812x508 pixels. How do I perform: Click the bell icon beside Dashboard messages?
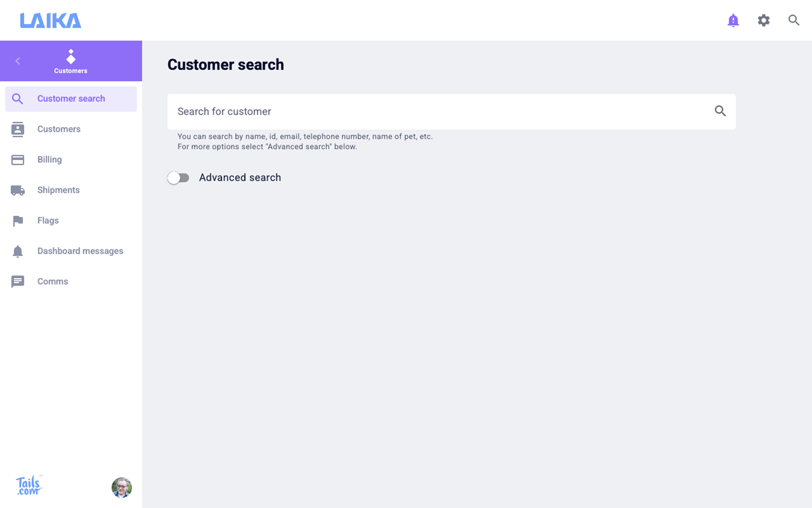coord(18,251)
